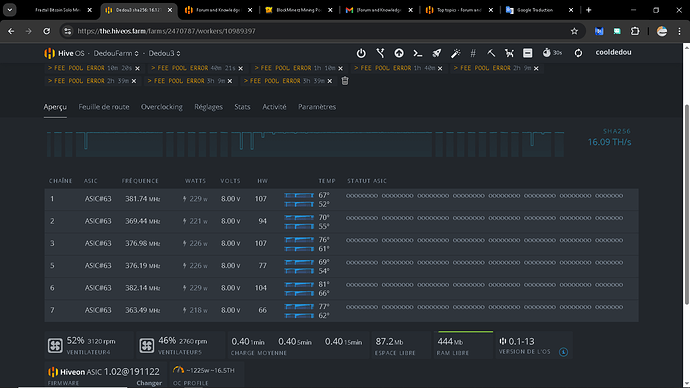Switch to the Overclocking tab
Image resolution: width=690 pixels, height=388 pixels.
(x=161, y=107)
